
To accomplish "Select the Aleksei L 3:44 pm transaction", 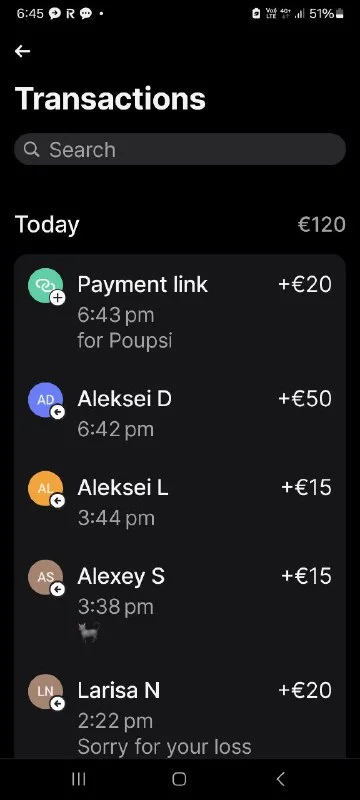I will (x=180, y=502).
